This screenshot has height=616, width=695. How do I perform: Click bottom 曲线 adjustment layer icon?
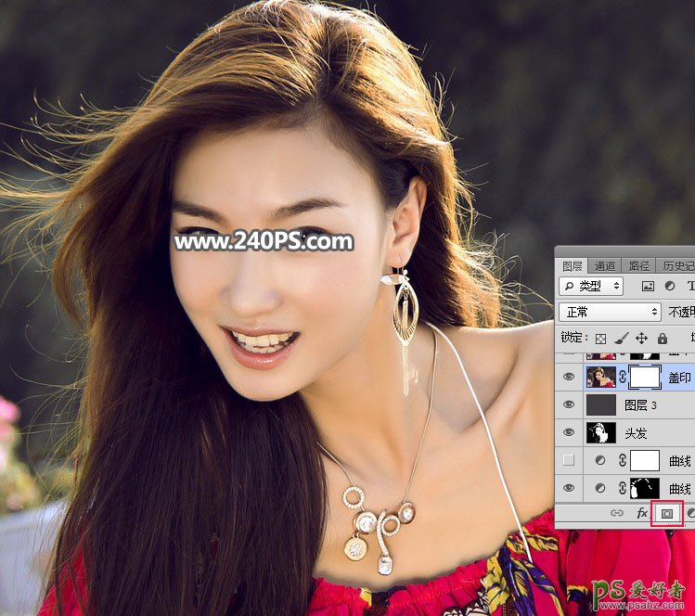(600, 488)
